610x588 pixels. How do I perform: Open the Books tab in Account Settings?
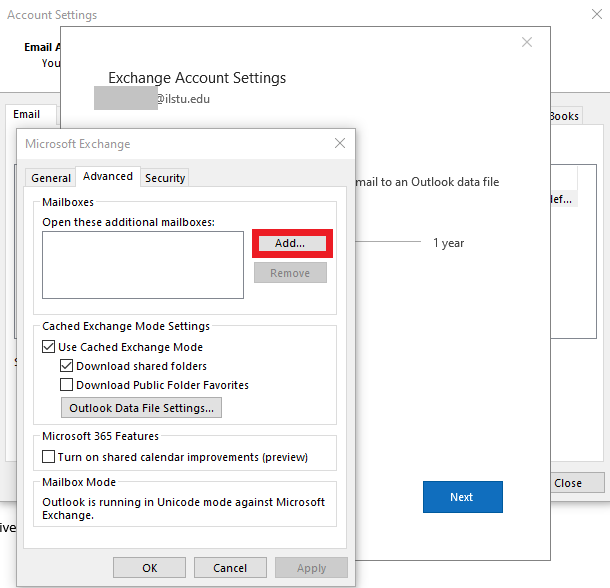click(566, 116)
